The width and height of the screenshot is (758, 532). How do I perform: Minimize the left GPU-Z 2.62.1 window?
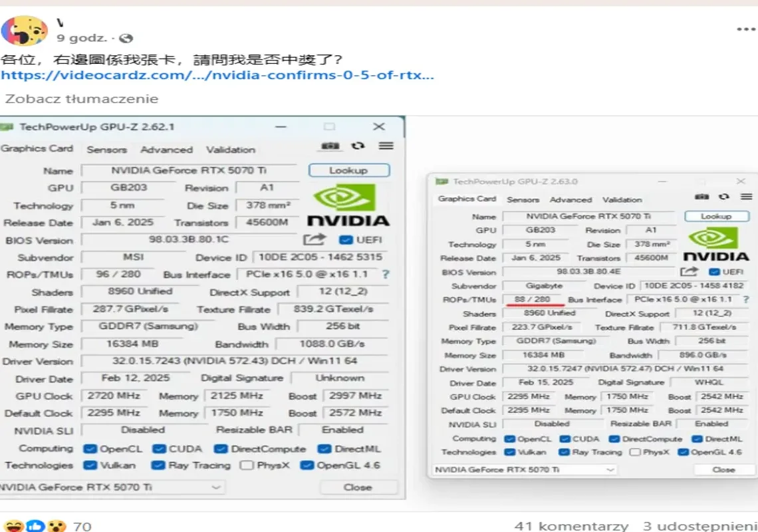(x=281, y=127)
